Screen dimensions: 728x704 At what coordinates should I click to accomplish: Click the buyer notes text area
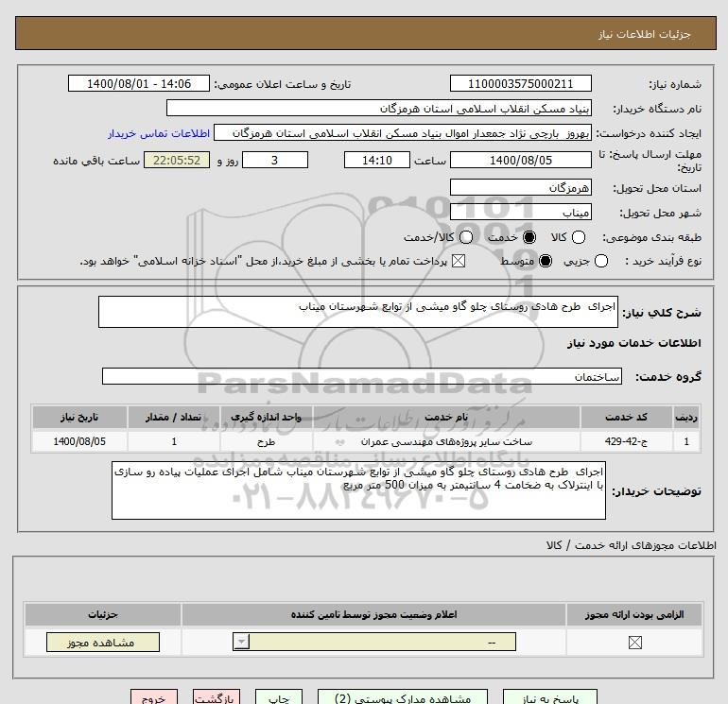(358, 490)
